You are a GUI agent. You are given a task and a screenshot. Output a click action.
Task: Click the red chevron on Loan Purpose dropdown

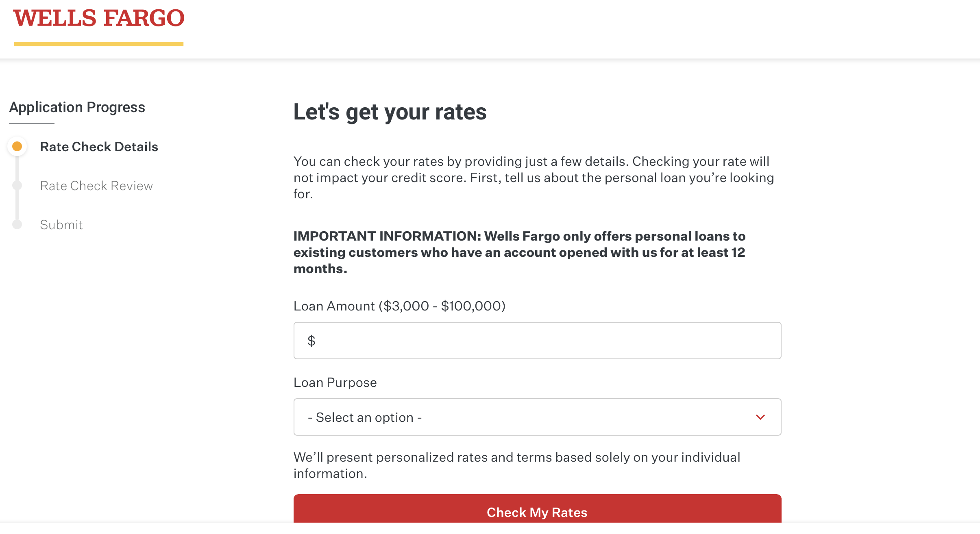coord(760,417)
